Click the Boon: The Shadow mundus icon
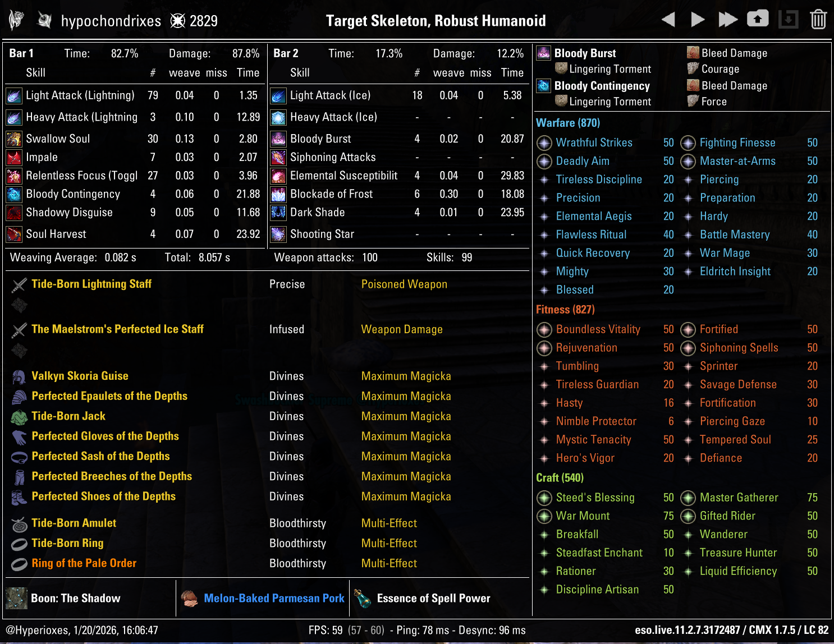Image resolution: width=834 pixels, height=644 pixels. 17,599
